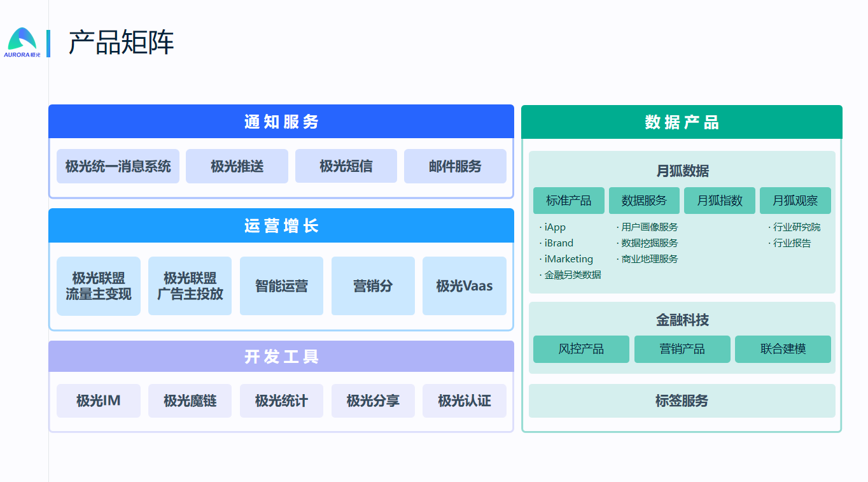Select the 月狐指数 button
The height and width of the screenshot is (482, 868).
tap(719, 201)
